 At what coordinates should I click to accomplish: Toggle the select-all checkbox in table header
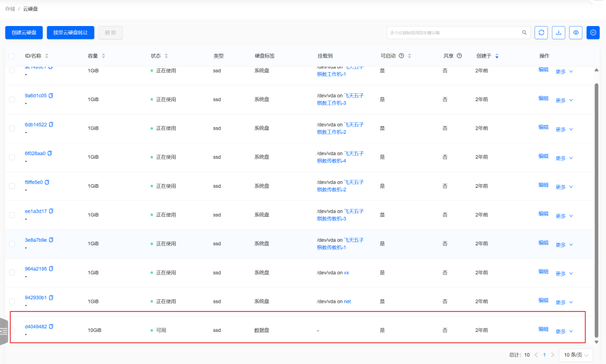[12, 56]
